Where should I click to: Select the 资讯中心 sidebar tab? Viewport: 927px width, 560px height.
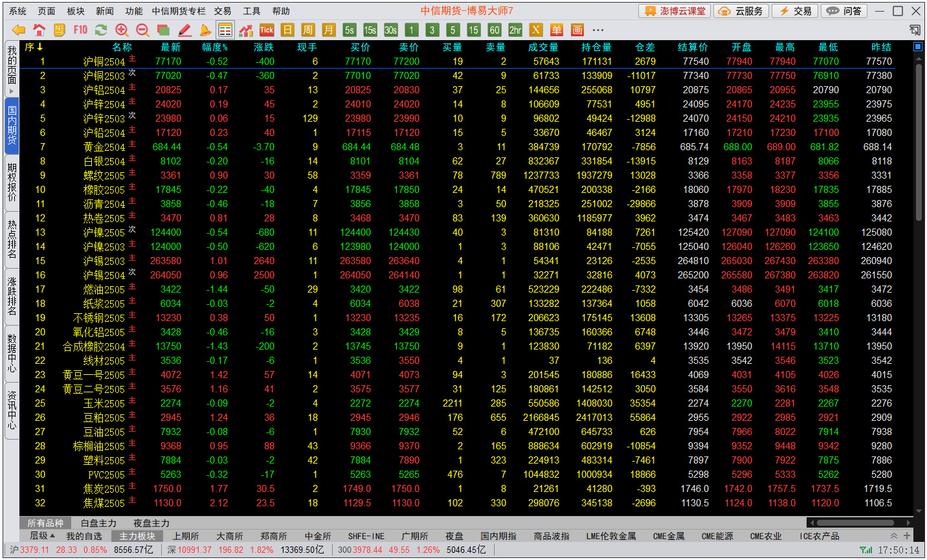[12, 410]
